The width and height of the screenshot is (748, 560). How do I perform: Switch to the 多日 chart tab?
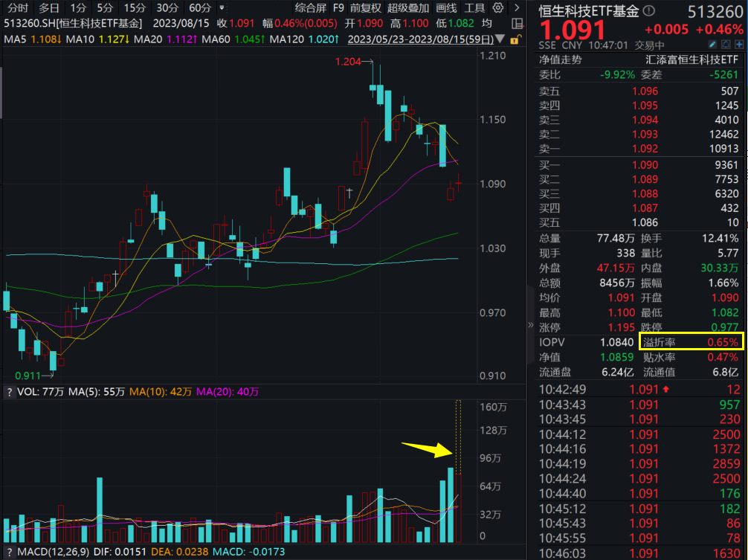pos(48,8)
